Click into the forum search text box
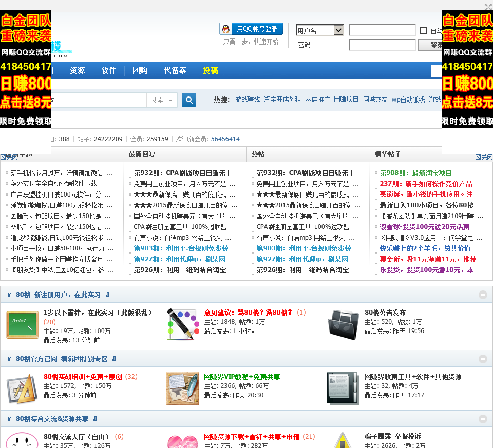 pos(99,100)
